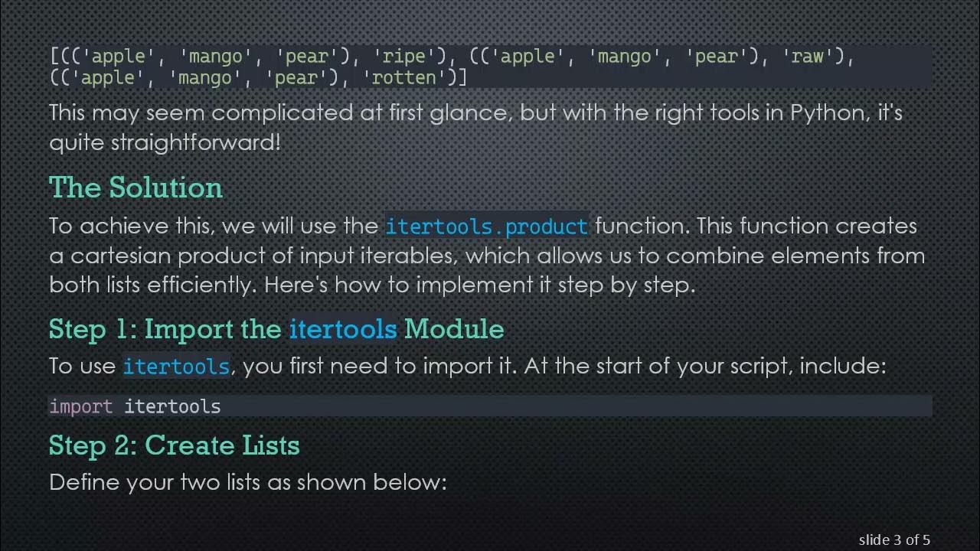
Task: Select the 'Step 2: Create Lists' heading
Action: click(174, 445)
